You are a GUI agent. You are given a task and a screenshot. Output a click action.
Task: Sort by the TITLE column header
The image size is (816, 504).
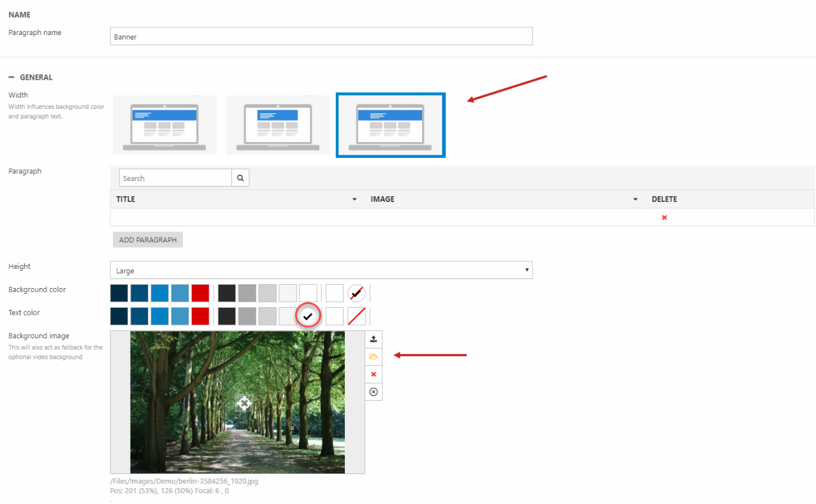point(126,199)
